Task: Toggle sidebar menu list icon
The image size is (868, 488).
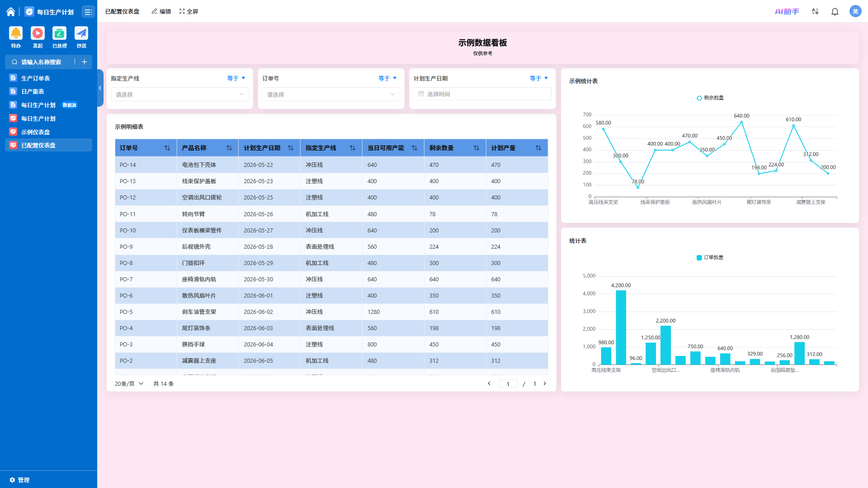Action: pyautogui.click(x=88, y=12)
